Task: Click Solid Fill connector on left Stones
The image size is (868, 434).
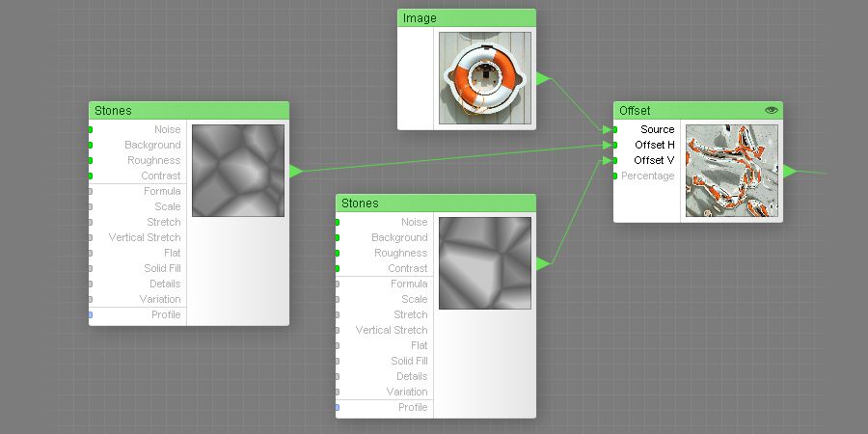Action: pos(91,268)
